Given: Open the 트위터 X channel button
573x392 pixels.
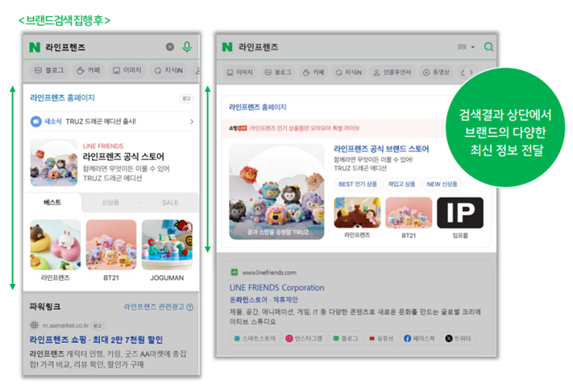Looking at the screenshot, I should coord(458,338).
